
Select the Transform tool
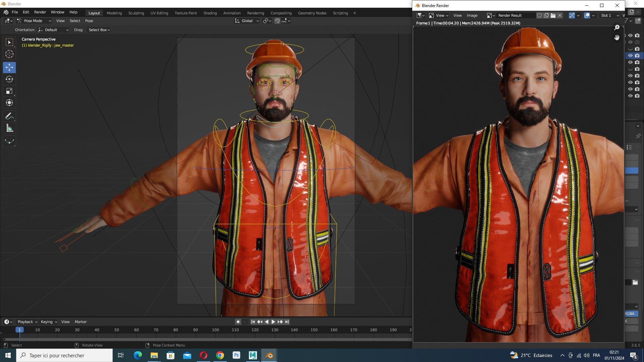click(x=9, y=103)
